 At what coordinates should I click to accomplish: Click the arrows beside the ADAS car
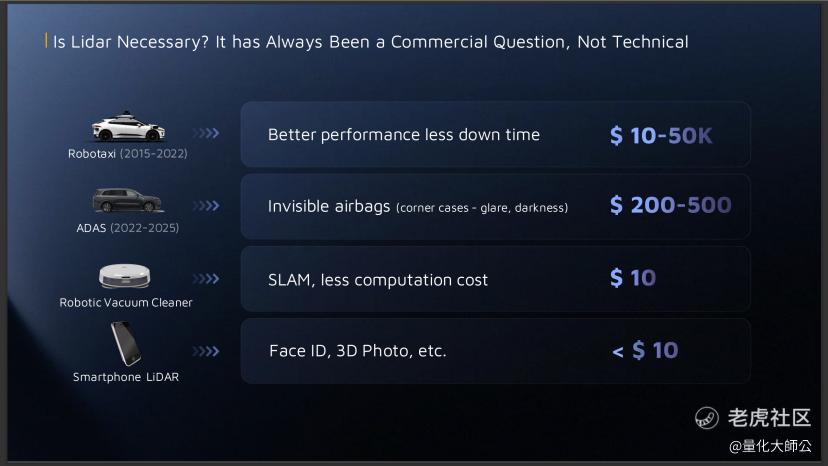tap(206, 206)
